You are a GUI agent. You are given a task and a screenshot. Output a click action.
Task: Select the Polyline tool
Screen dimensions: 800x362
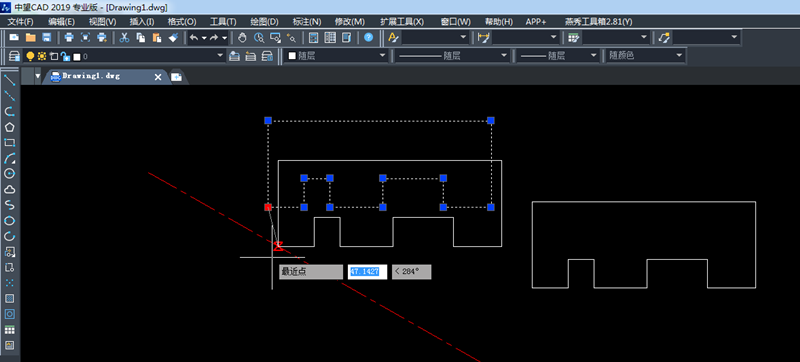tap(9, 111)
